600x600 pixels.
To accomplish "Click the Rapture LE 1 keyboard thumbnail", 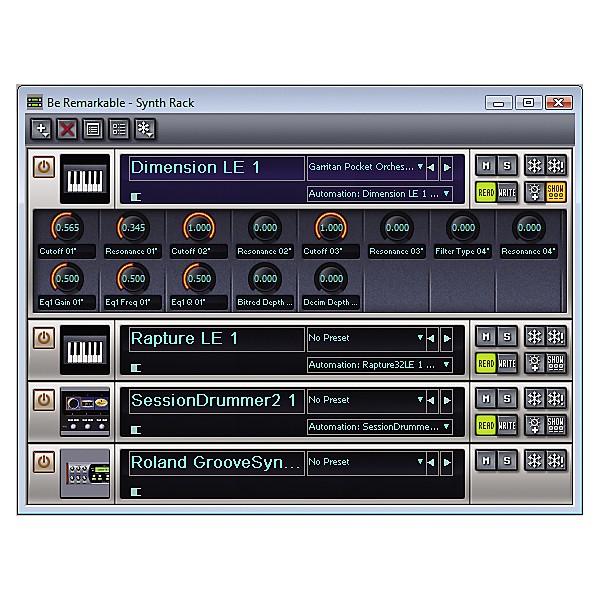I will [85, 350].
